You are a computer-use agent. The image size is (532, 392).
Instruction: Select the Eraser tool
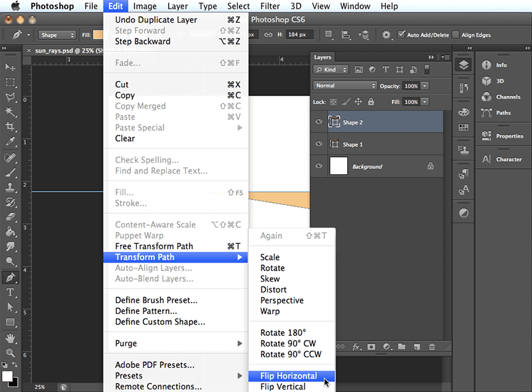[x=10, y=217]
